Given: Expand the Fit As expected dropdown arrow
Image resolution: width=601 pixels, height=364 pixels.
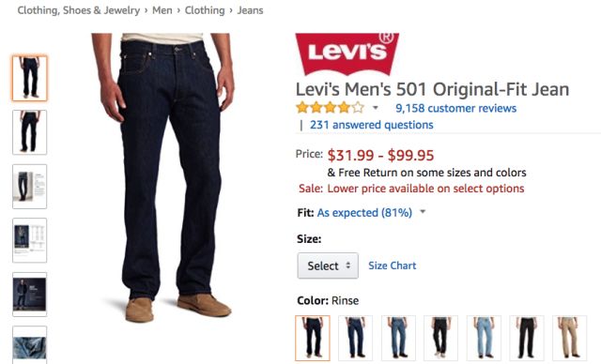Looking at the screenshot, I should click(423, 211).
